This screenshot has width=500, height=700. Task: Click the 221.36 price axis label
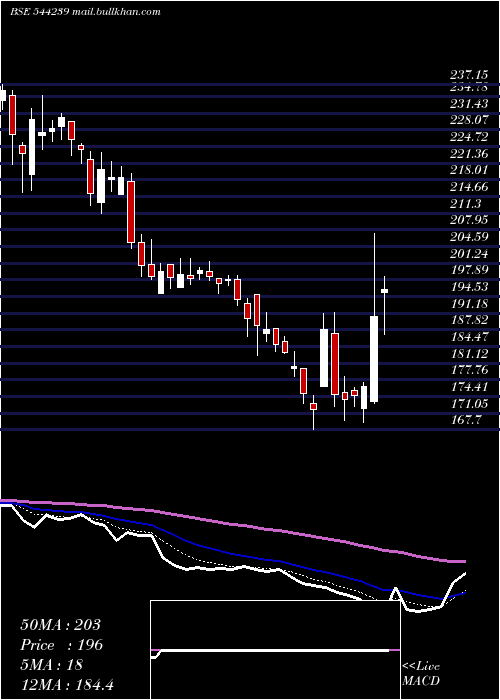pyautogui.click(x=469, y=154)
